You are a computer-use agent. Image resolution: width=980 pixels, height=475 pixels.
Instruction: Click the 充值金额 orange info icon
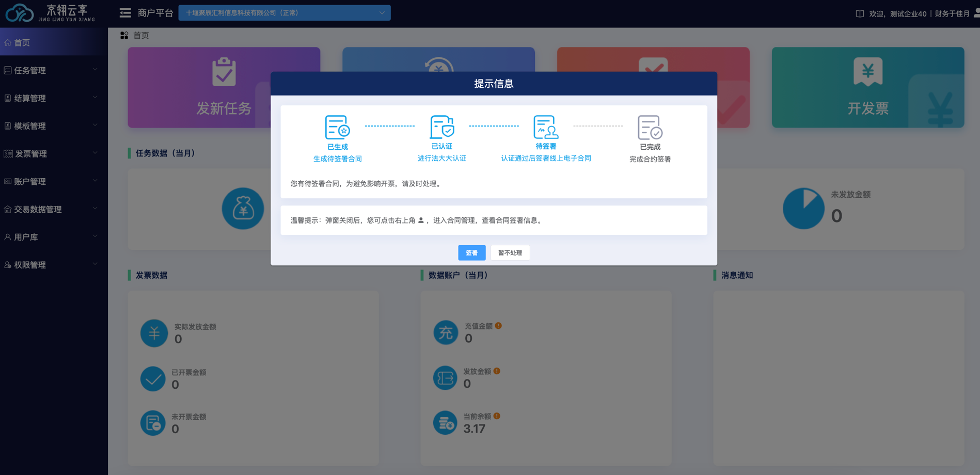coord(498,326)
